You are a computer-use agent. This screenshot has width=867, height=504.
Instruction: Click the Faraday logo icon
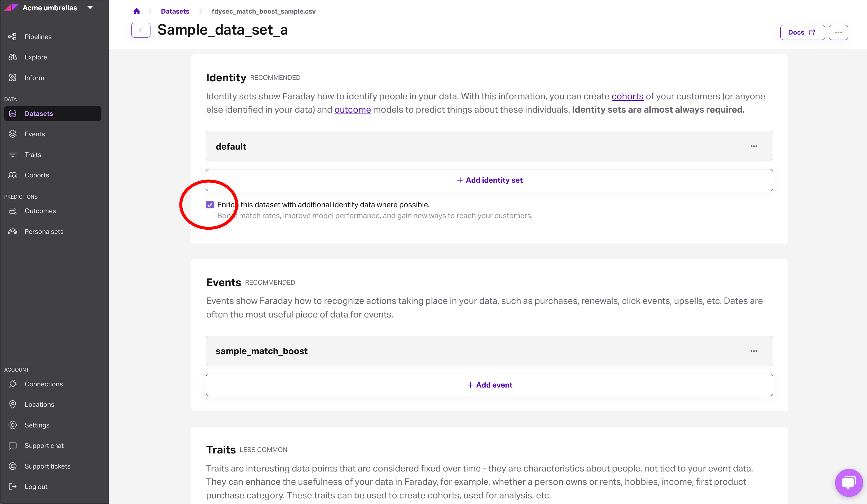click(11, 8)
